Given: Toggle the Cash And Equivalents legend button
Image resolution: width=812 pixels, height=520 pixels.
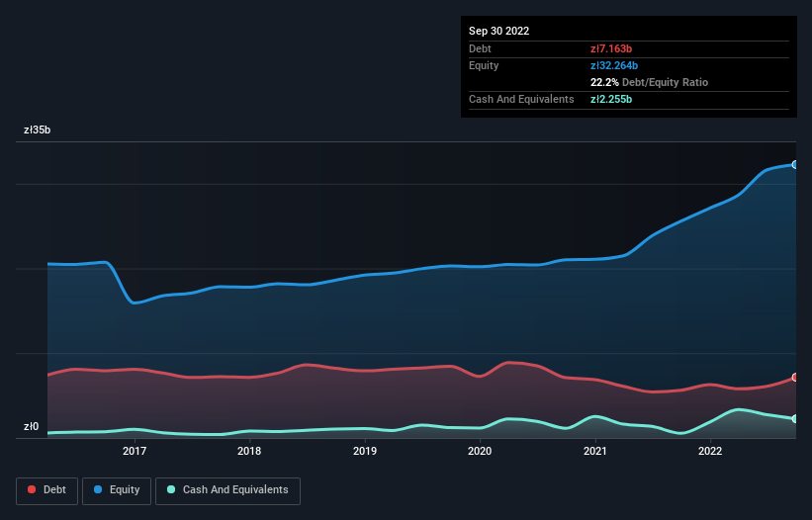Looking at the screenshot, I should click(x=227, y=490).
